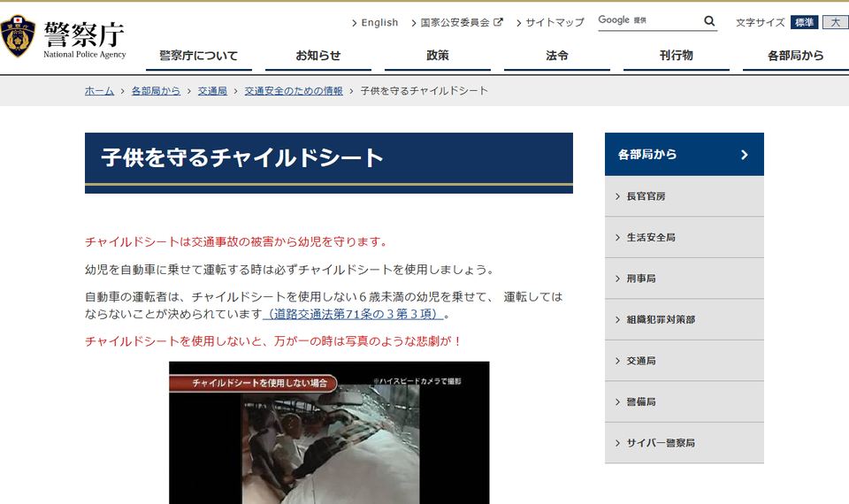Click the National Police Agency logo emblem

(x=18, y=36)
